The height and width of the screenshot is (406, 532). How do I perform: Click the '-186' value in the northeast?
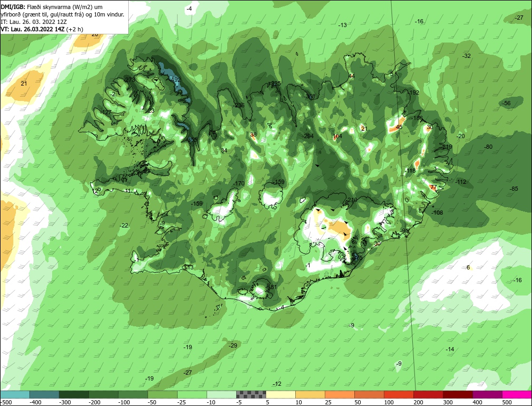(417, 119)
